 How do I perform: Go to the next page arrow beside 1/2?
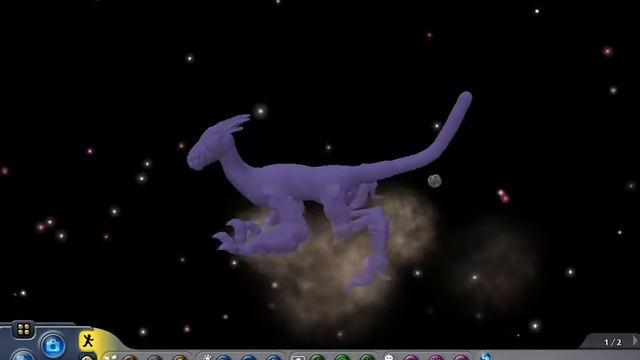pos(635,341)
